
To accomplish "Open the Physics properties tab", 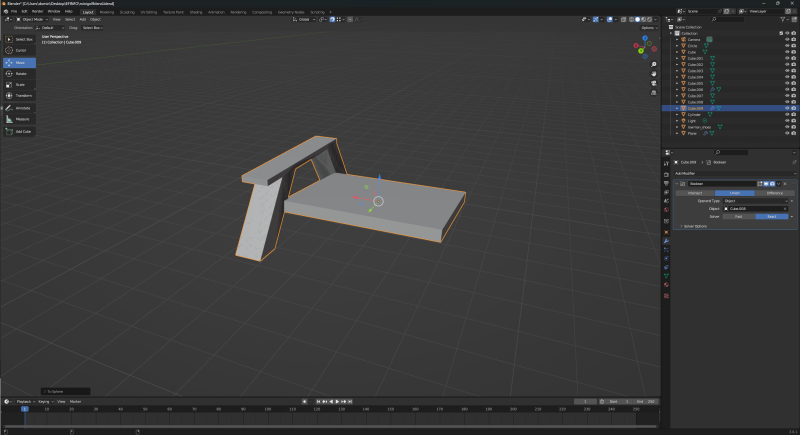I will tap(666, 259).
